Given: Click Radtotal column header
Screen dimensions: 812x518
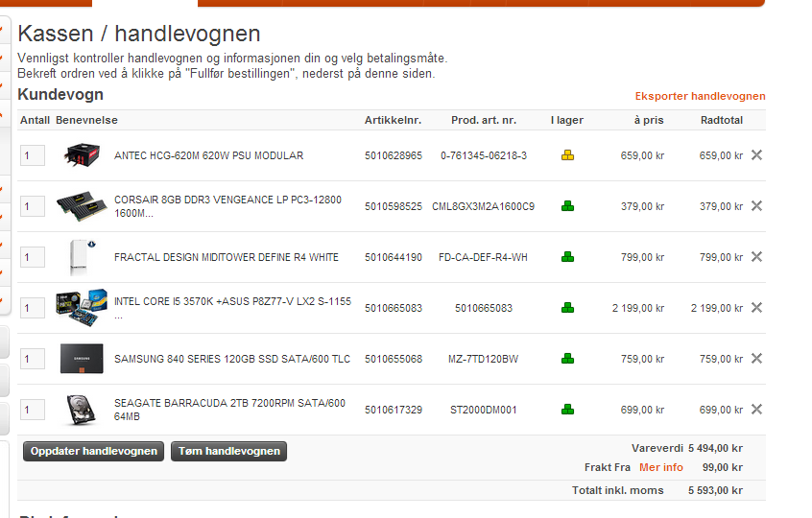Looking at the screenshot, I should (x=722, y=120).
